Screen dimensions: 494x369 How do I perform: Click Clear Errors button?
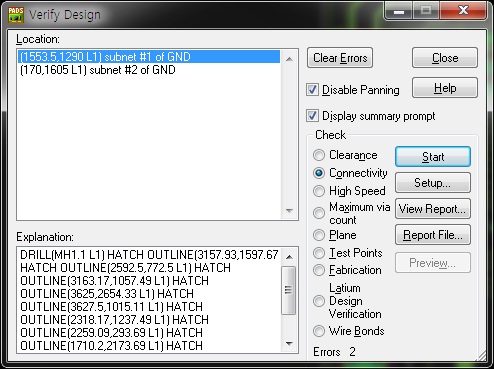pos(340,58)
